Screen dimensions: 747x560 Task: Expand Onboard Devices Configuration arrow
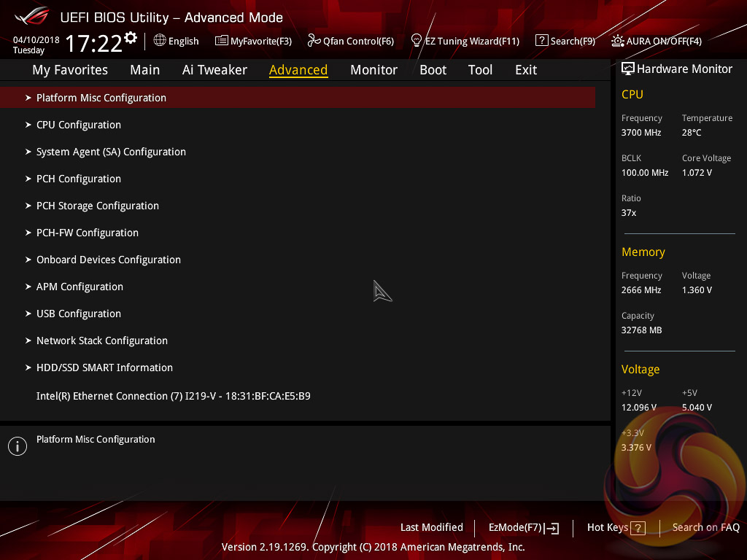click(28, 260)
